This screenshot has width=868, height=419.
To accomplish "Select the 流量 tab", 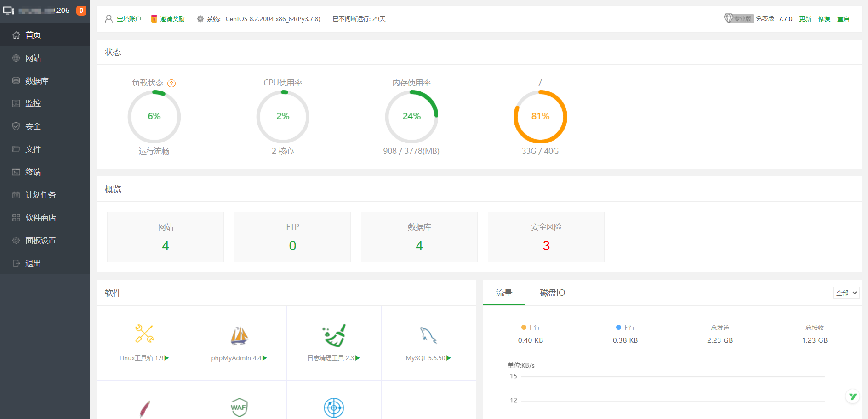I will click(x=504, y=293).
